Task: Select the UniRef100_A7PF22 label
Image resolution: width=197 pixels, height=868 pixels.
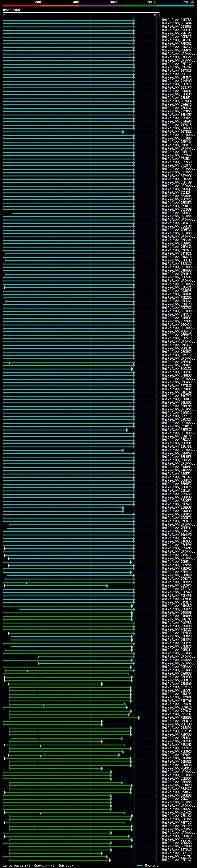Action: pos(177,57)
